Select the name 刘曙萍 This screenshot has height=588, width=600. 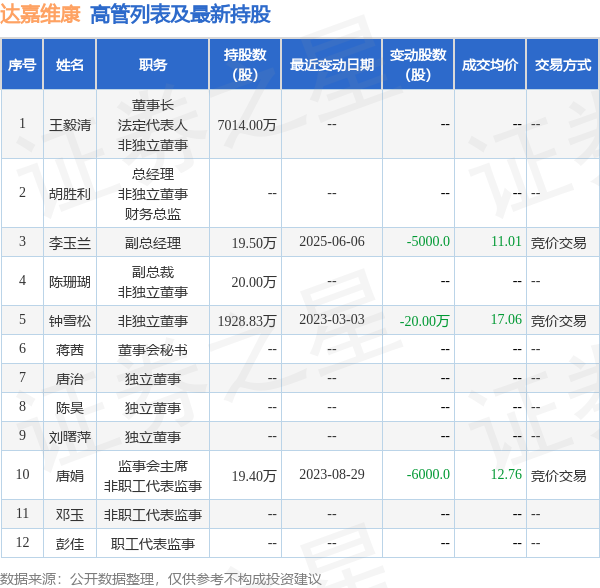tap(70, 437)
